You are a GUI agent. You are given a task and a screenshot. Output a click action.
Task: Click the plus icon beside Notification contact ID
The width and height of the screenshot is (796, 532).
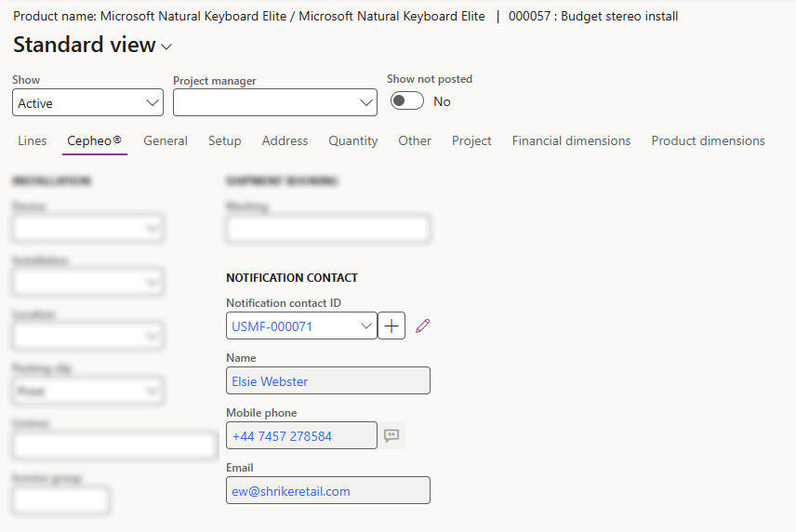click(391, 326)
